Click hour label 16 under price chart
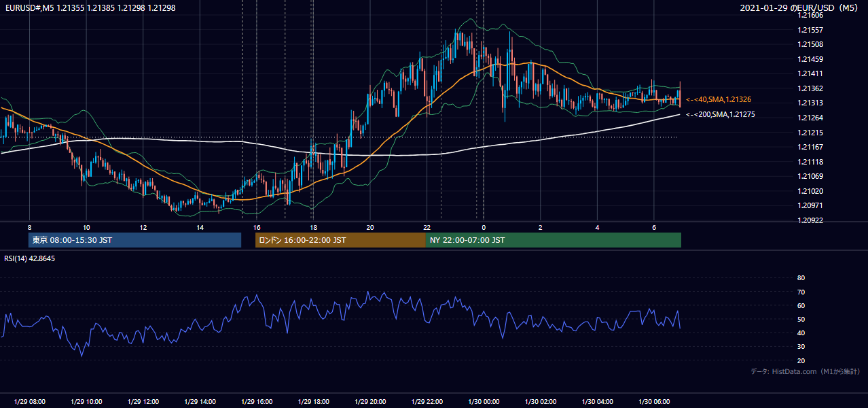The image size is (868, 408). click(257, 227)
